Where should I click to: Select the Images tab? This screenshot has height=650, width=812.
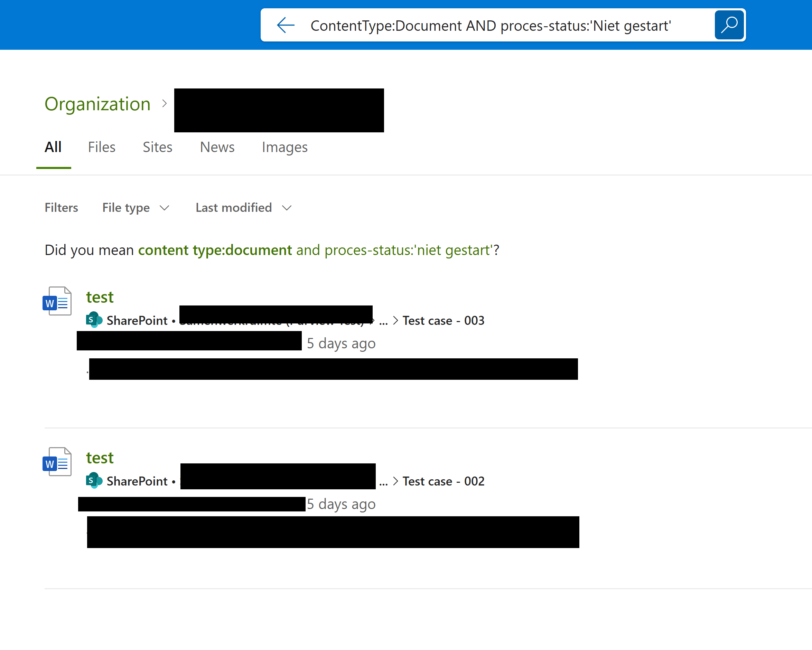click(x=285, y=147)
